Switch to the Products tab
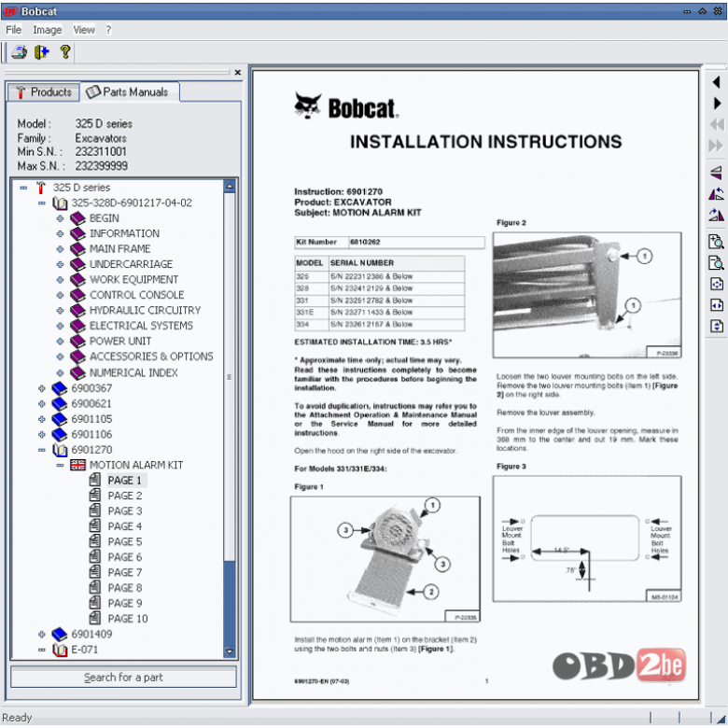Viewport: 728px width, 728px height. pos(43,91)
